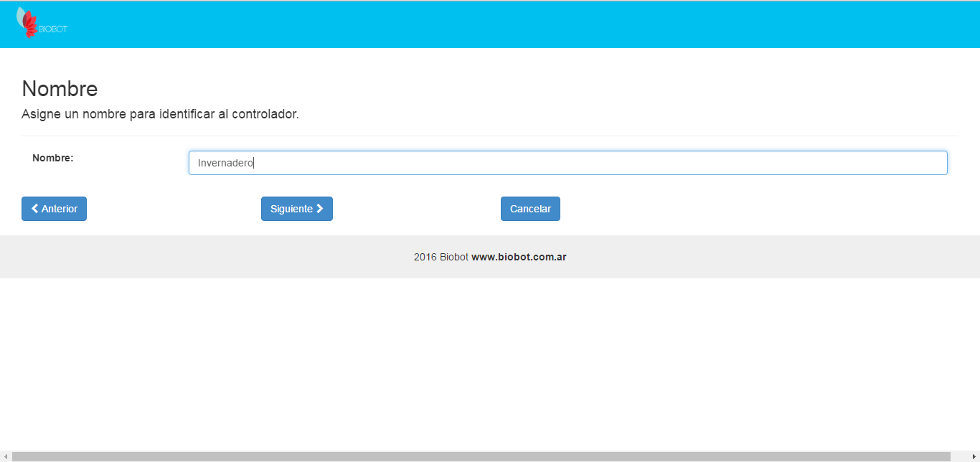The image size is (980, 462).
Task: Click the horizontal scrollbar left arrow
Action: tap(5, 457)
